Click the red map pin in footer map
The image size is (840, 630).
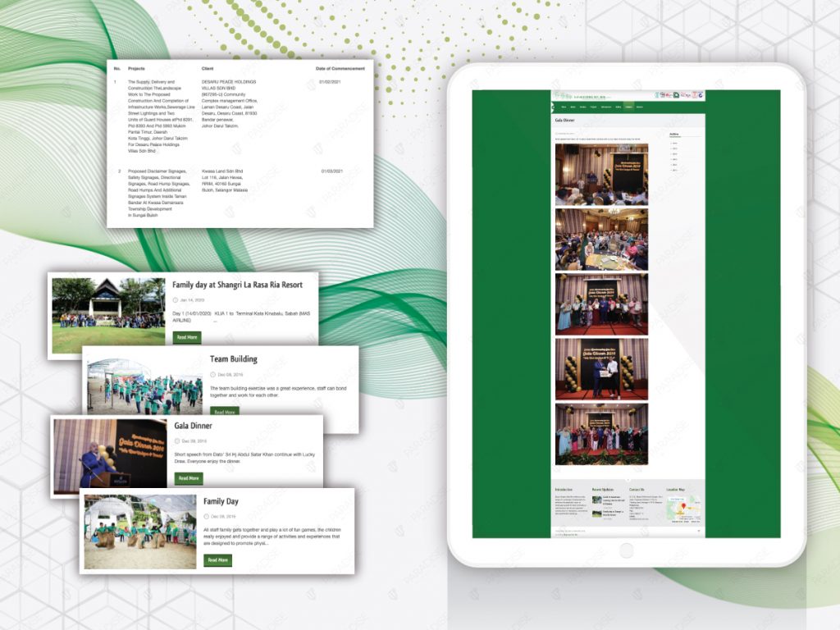[x=683, y=505]
